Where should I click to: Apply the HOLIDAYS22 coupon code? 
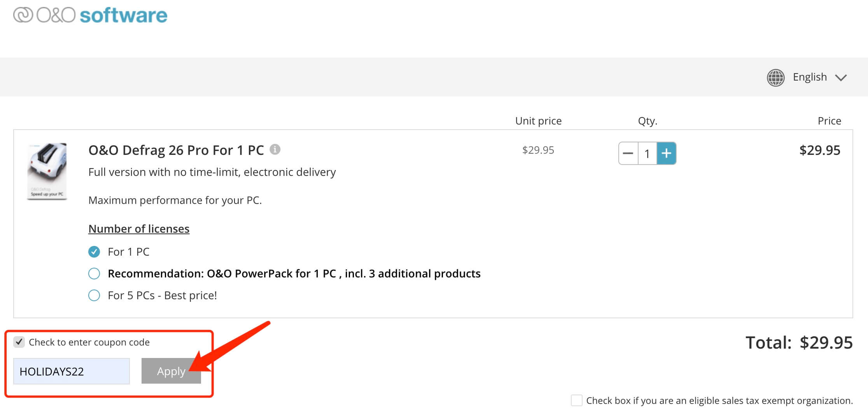tap(171, 371)
